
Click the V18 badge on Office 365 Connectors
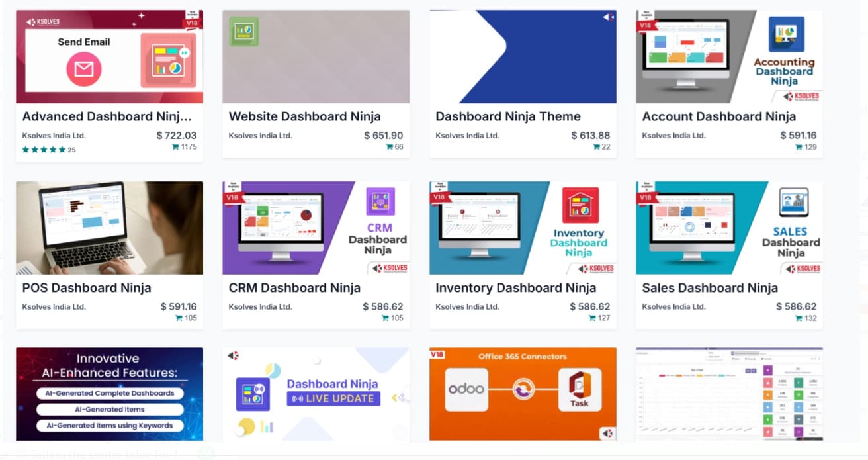click(x=437, y=355)
